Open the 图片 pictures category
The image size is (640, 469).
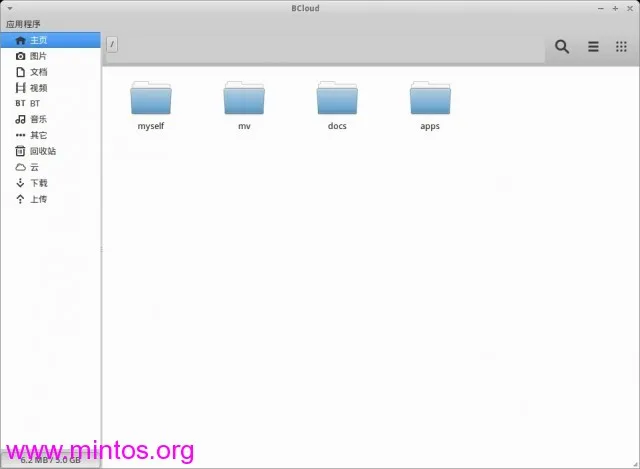coord(51,56)
